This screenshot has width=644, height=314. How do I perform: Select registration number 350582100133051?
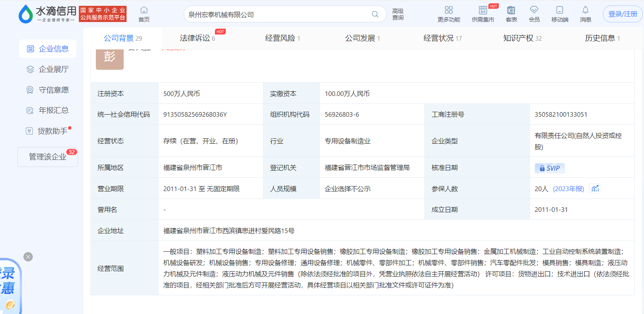pos(561,115)
